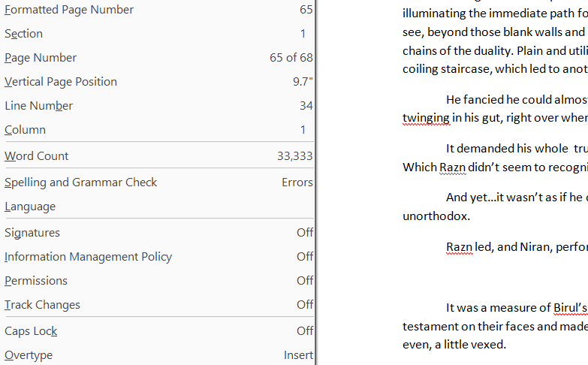Screen dimensions: 588x365
Task: Enable the Caps Lock indicator
Action: tap(31, 331)
